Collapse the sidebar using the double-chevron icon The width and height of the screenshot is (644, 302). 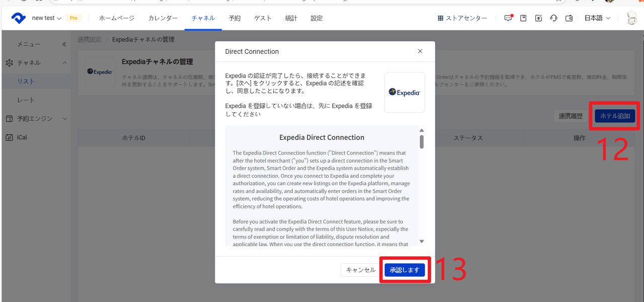[64, 44]
